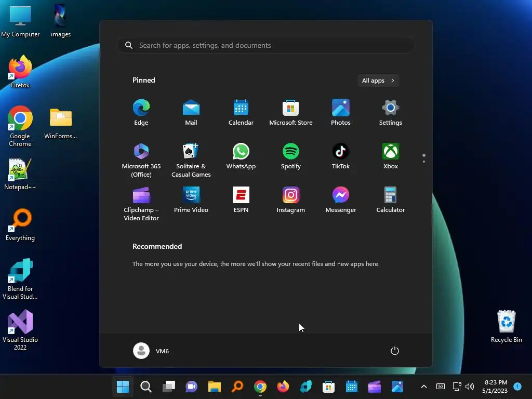Image resolution: width=532 pixels, height=399 pixels.
Task: Select Firefox desktop shortcut
Action: [20, 72]
